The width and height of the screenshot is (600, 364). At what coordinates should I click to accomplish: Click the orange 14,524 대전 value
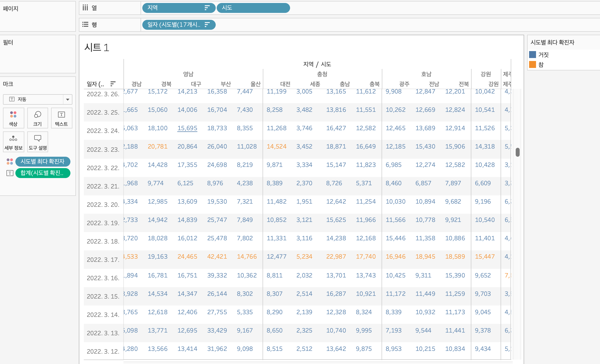click(276, 147)
